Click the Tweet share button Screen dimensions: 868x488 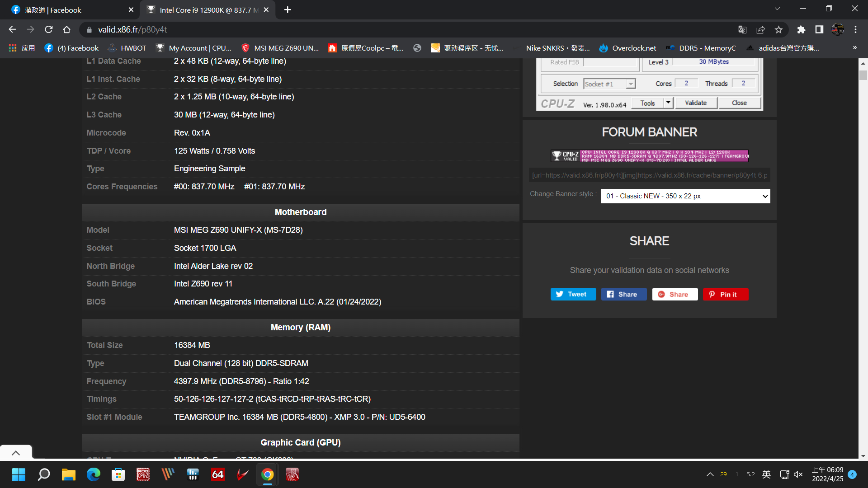point(573,294)
